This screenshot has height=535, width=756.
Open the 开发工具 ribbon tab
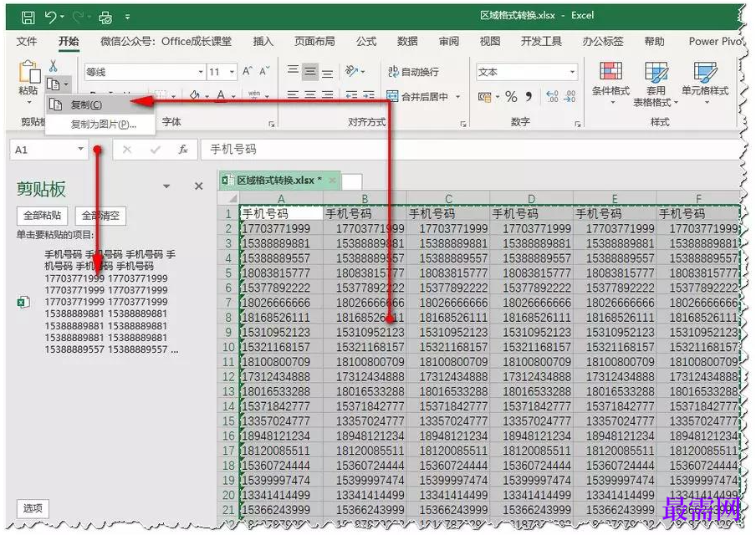[x=541, y=42]
